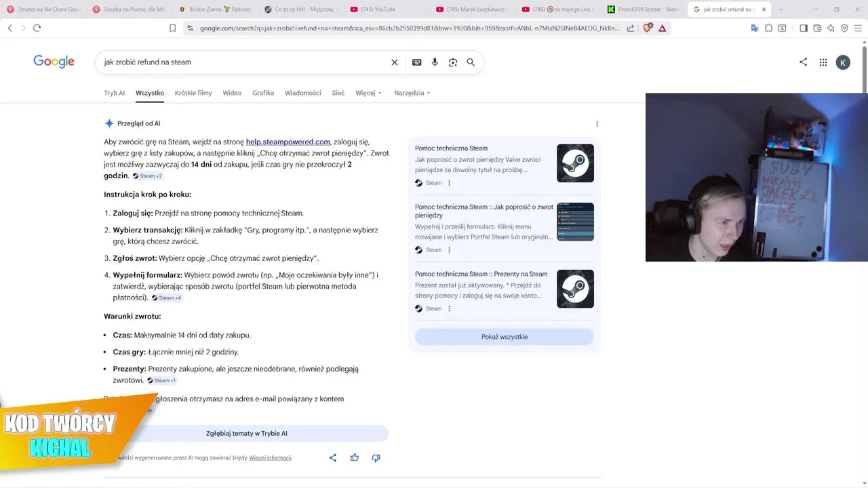Select the Wszystko results tab

pos(150,93)
